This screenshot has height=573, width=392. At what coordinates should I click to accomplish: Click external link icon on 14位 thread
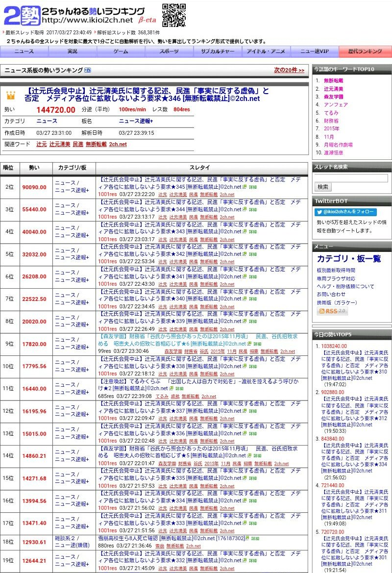click(x=249, y=456)
